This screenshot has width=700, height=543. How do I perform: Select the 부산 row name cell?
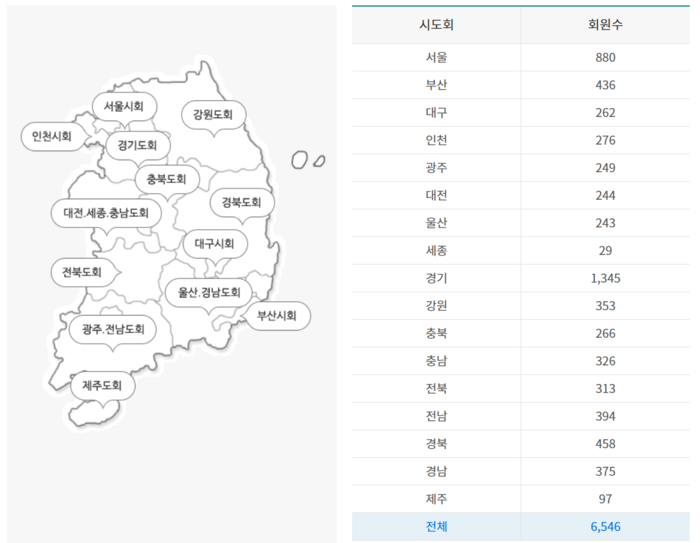[436, 85]
